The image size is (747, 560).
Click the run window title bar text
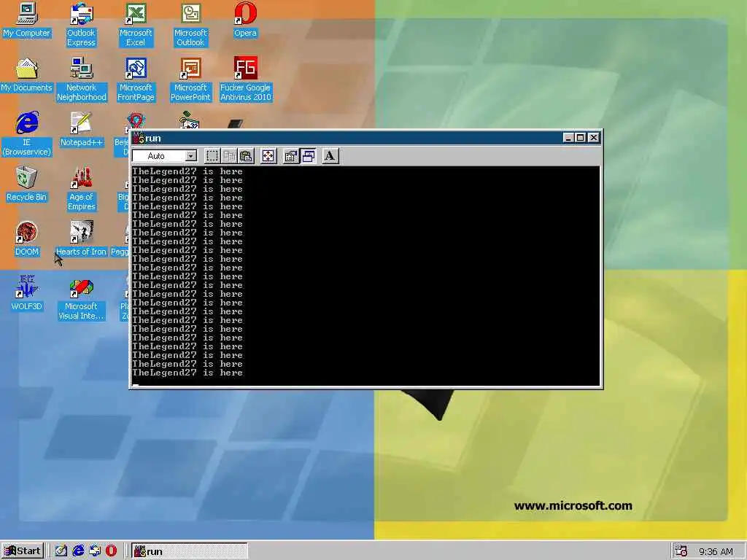[x=153, y=138]
